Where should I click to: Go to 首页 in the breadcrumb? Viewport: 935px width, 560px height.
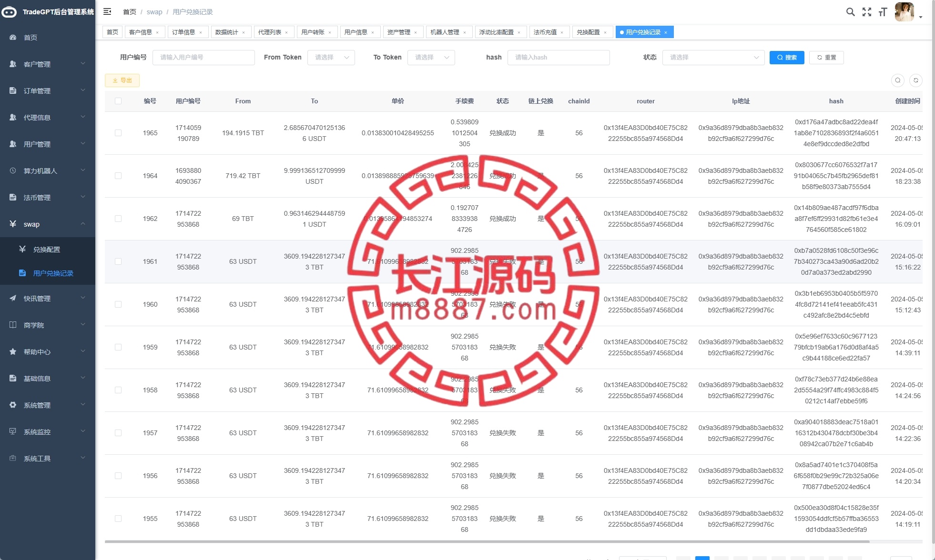click(x=130, y=12)
